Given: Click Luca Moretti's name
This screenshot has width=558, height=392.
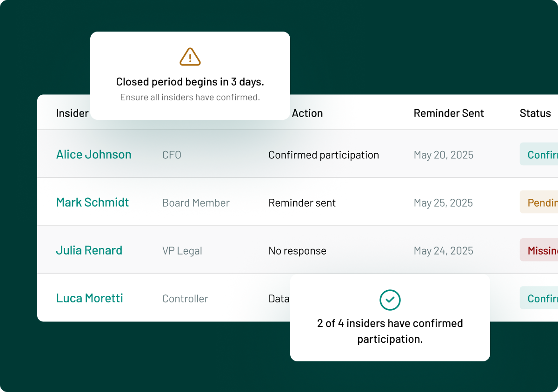Looking at the screenshot, I should click(89, 298).
